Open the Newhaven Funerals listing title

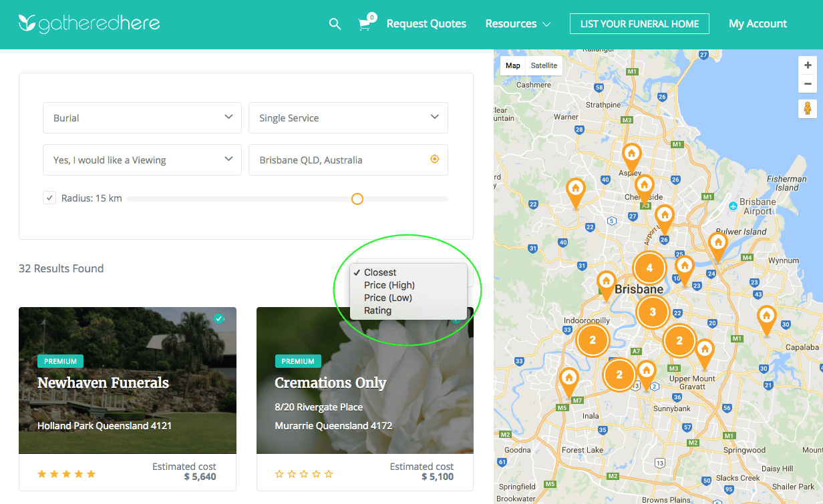(x=103, y=383)
